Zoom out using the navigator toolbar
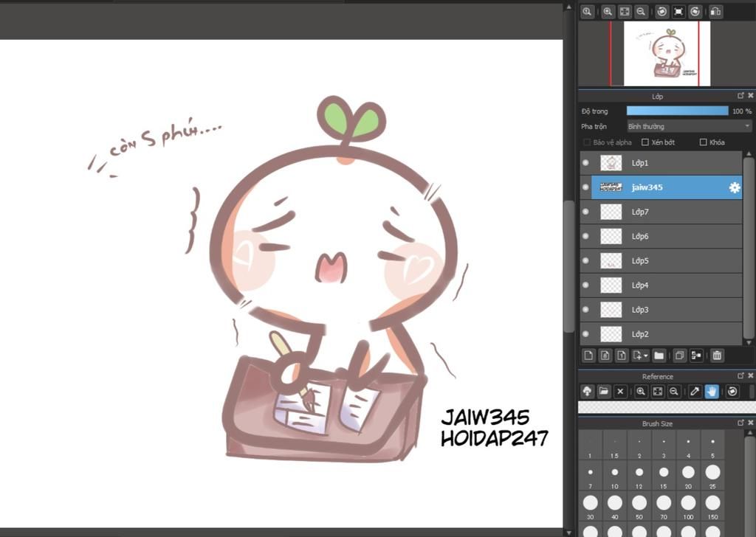 tap(641, 12)
